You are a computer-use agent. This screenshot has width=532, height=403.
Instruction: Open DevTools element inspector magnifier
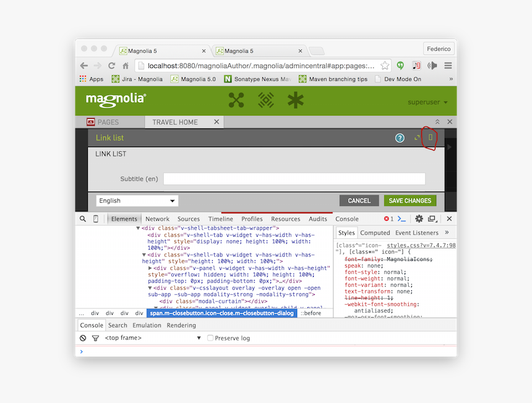click(83, 219)
